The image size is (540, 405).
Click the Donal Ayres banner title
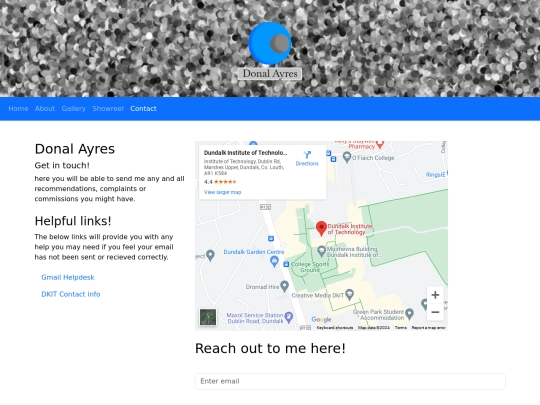pos(270,74)
